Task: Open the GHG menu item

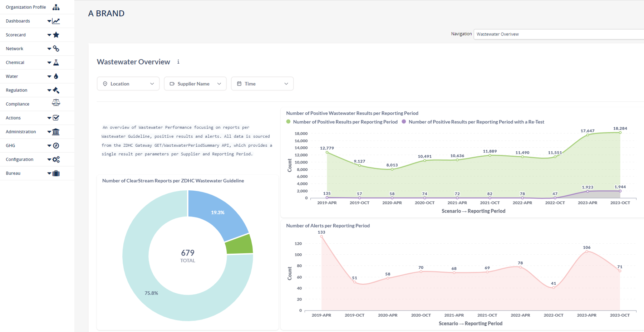Action: click(x=10, y=146)
